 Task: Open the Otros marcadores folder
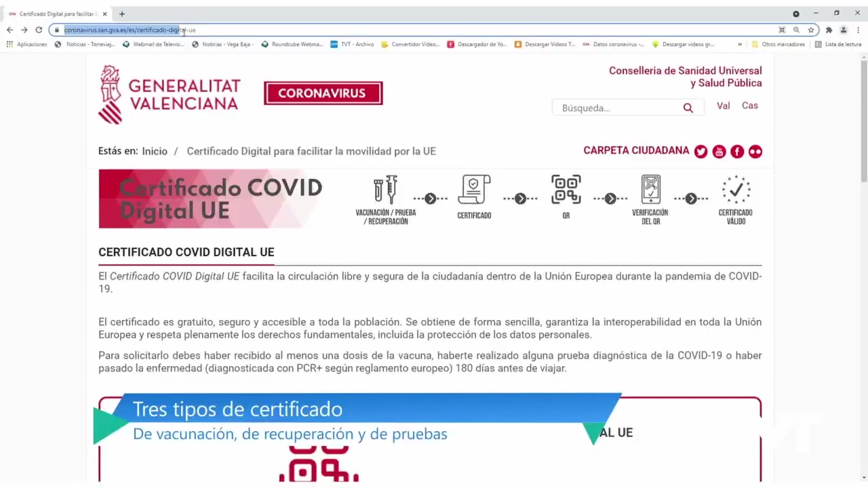point(778,44)
